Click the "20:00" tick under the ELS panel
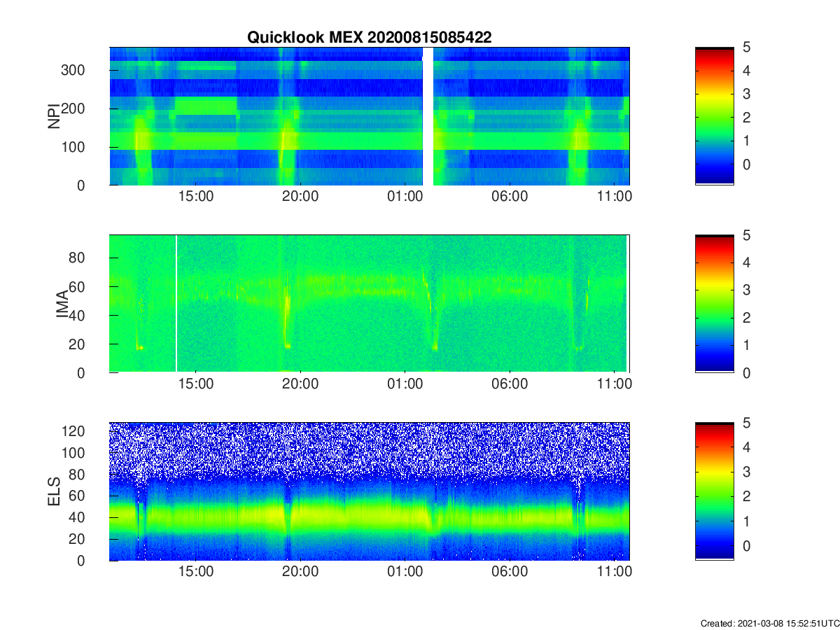Viewport: 840px width, 630px height. tap(300, 573)
